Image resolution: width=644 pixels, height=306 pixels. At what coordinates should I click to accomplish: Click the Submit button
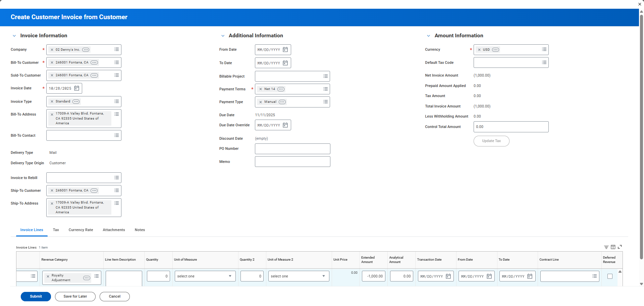click(36, 297)
